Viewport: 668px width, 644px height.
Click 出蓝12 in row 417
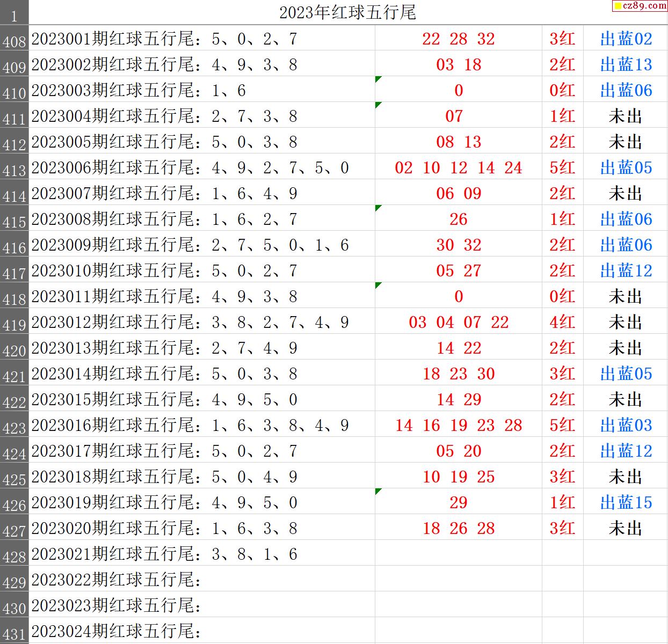(x=626, y=270)
